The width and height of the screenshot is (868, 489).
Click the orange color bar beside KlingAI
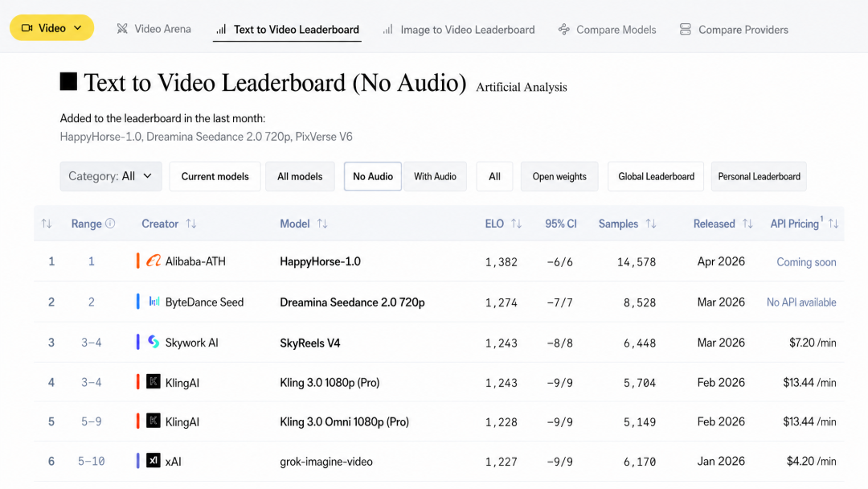point(138,382)
